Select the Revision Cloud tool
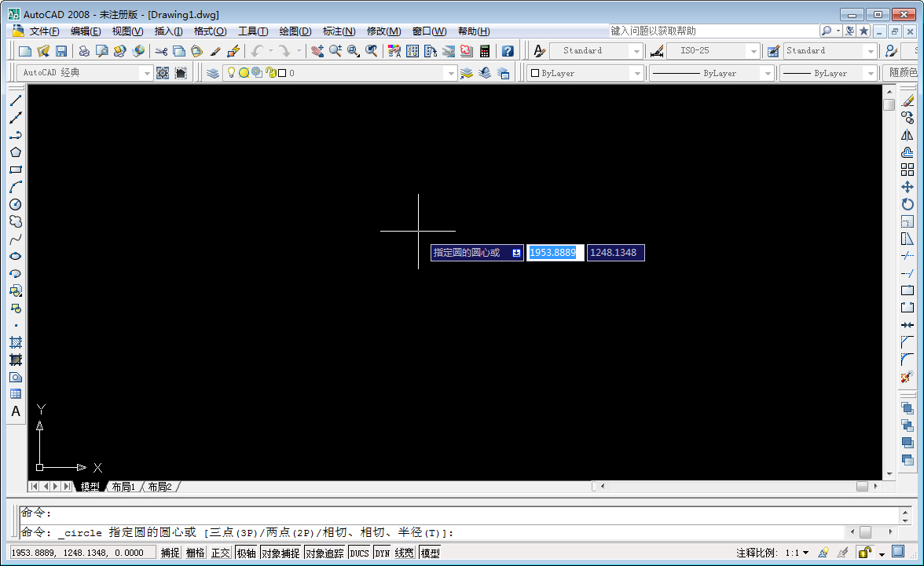This screenshot has height=566, width=924. pyautogui.click(x=16, y=221)
